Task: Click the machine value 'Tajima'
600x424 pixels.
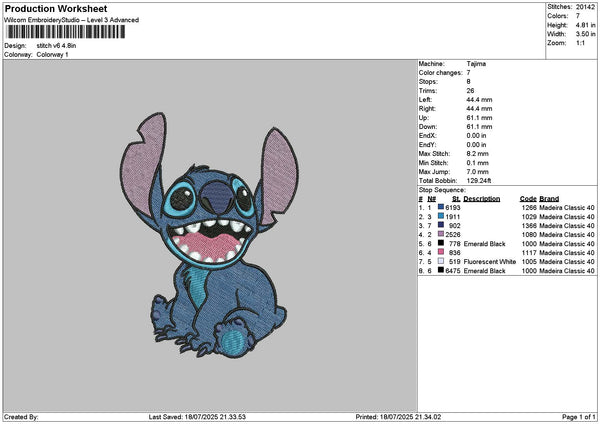Action: 476,64
